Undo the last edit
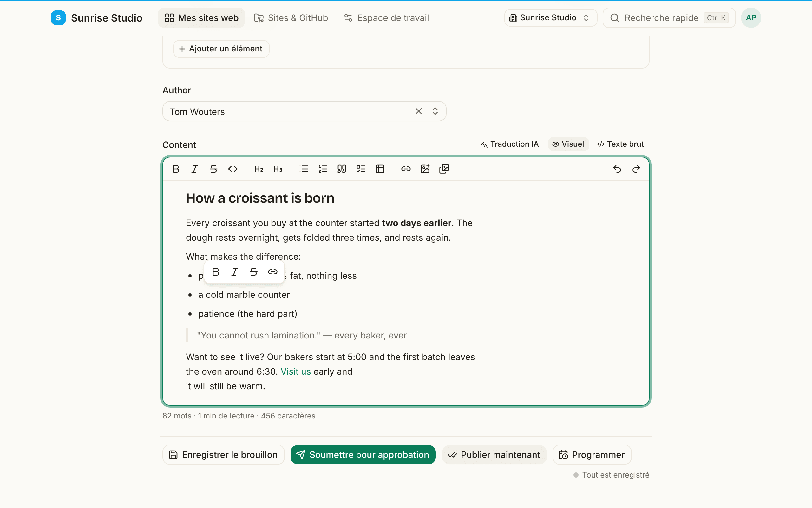 [x=617, y=169]
